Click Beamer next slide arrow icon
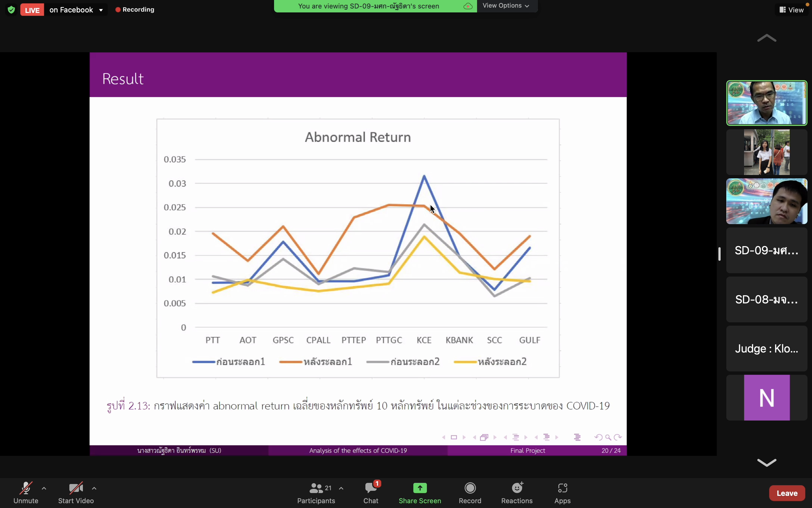This screenshot has width=812, height=508. 464,437
